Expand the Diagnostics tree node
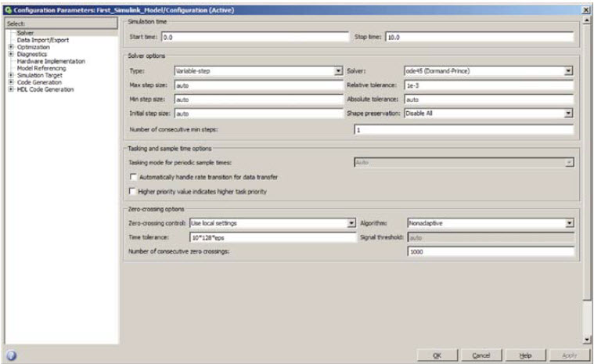The image size is (594, 364). pyautogui.click(x=12, y=54)
